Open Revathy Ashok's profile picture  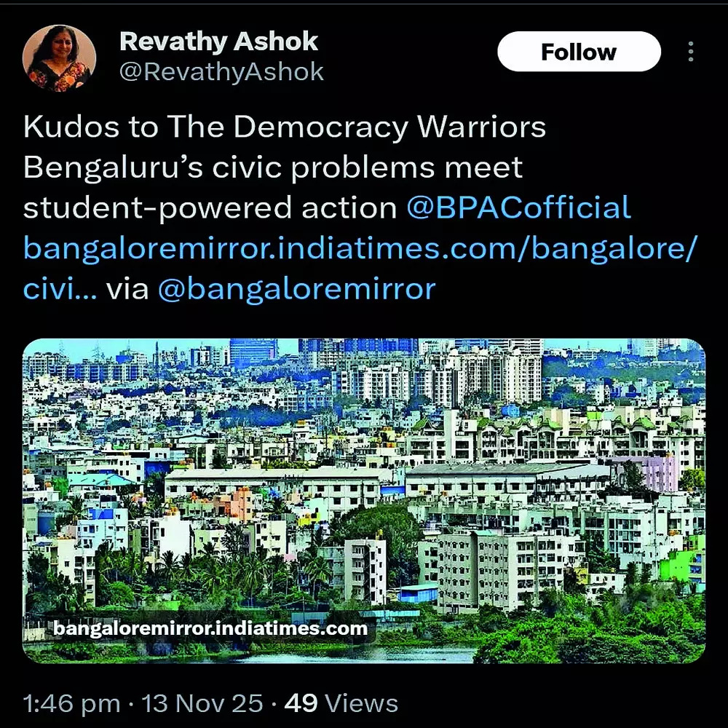[x=59, y=58]
